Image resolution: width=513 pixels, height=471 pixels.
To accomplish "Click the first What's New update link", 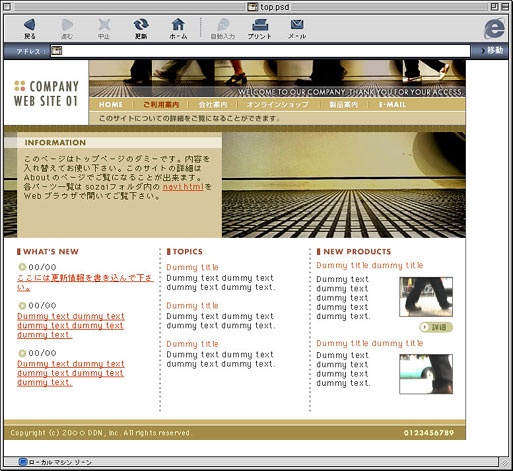I will click(85, 282).
